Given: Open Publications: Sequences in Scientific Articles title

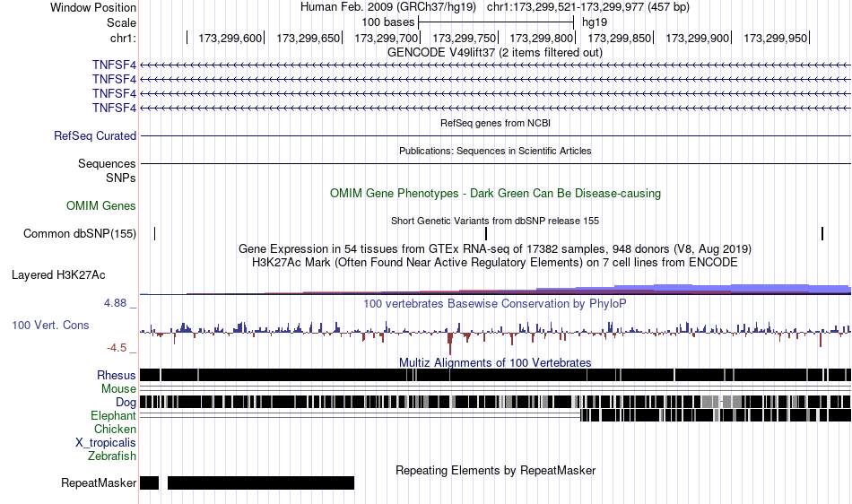Looking at the screenshot, I should coord(495,151).
